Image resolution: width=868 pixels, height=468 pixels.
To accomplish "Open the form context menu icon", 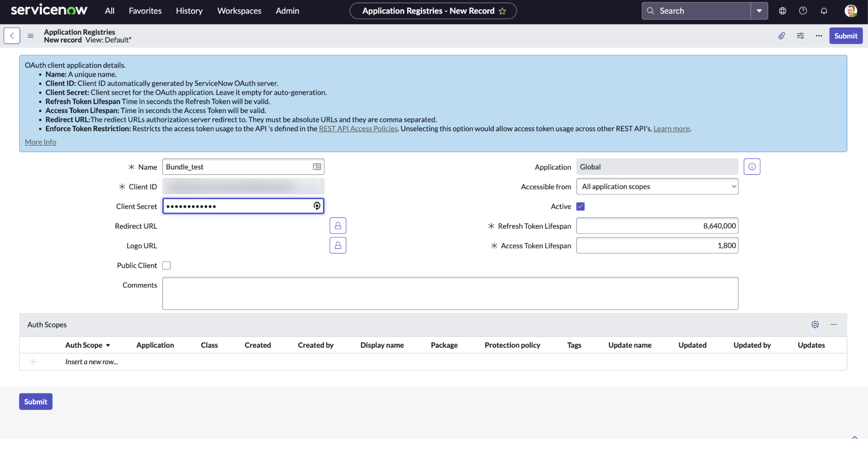I will [x=31, y=36].
